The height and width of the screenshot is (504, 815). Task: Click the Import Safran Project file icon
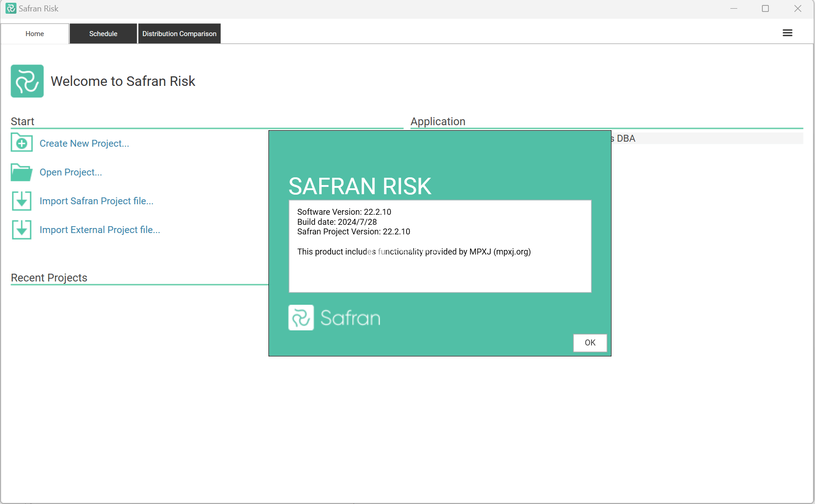point(21,201)
